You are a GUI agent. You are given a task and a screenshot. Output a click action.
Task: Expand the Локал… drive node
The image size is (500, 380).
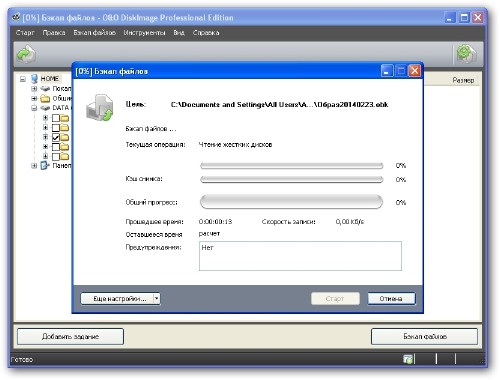click(x=34, y=89)
